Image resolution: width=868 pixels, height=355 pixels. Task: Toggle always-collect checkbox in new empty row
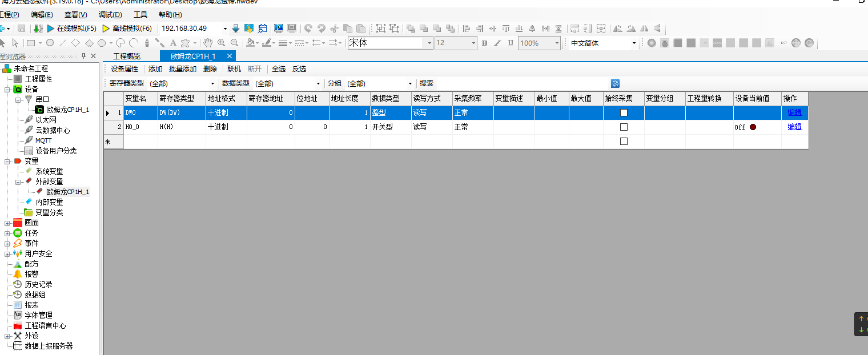tap(624, 141)
